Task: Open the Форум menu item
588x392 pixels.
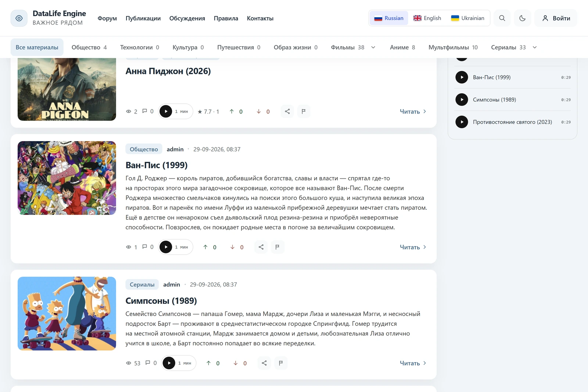Action: click(x=107, y=18)
